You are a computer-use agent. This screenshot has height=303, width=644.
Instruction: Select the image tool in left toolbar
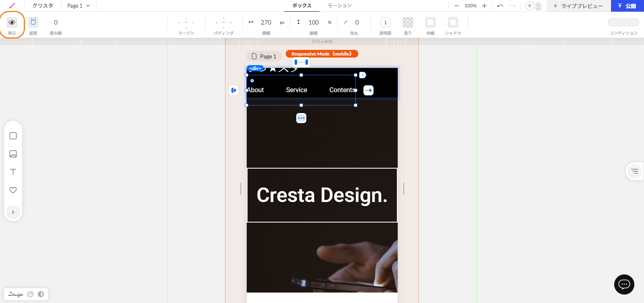[13, 154]
